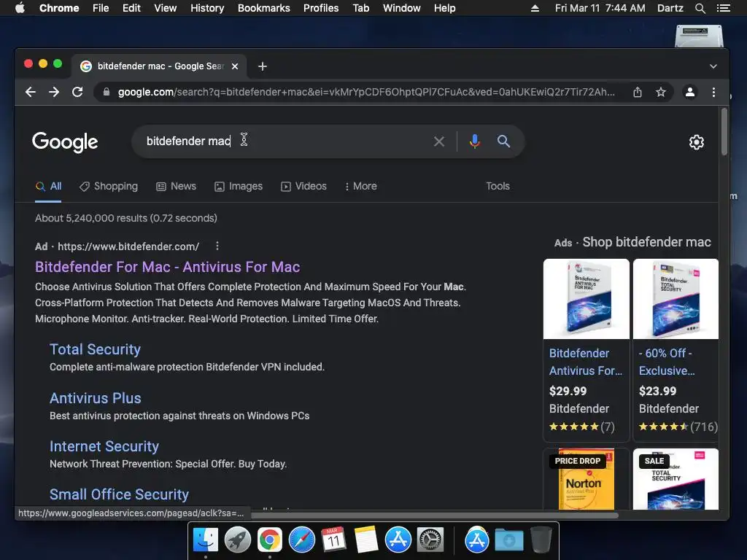Open Bitdefender For Mac - Antivirus For Mac
This screenshot has width=747, height=560.
tap(167, 267)
